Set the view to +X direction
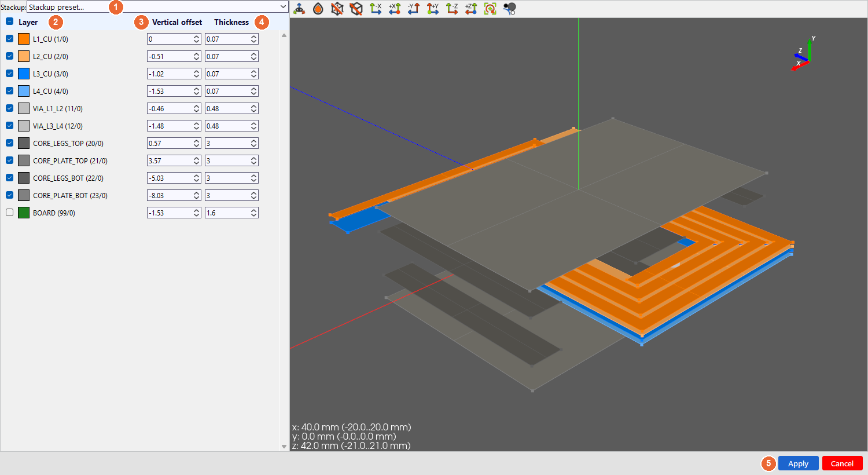868x475 pixels. pyautogui.click(x=395, y=9)
